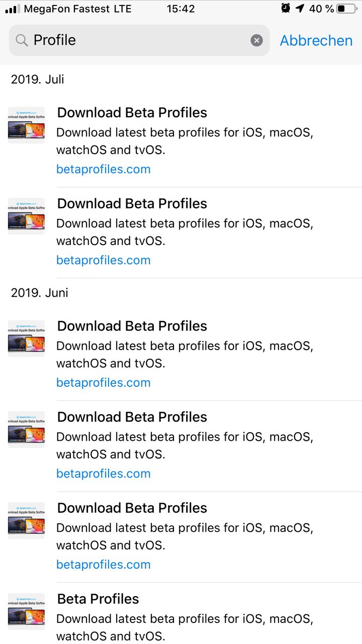This screenshot has width=362, height=644.
Task: Open betaprofiles.com link in first Juli result
Action: point(104,169)
